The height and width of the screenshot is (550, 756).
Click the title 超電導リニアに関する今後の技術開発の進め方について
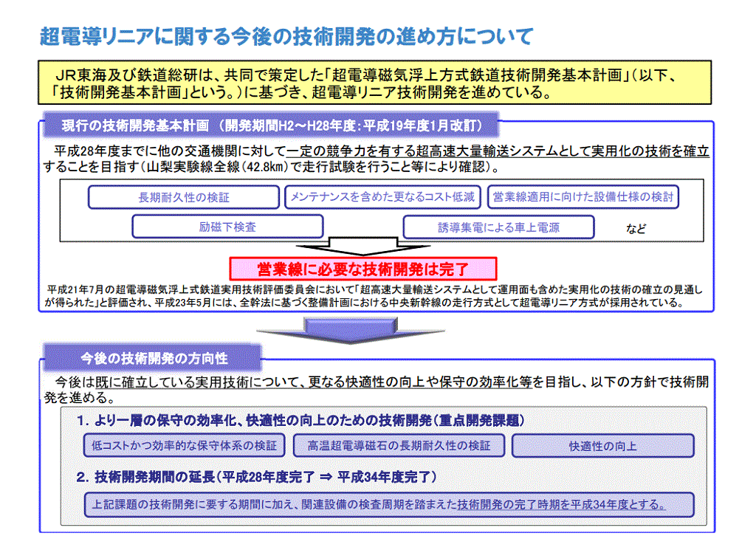pyautogui.click(x=286, y=36)
